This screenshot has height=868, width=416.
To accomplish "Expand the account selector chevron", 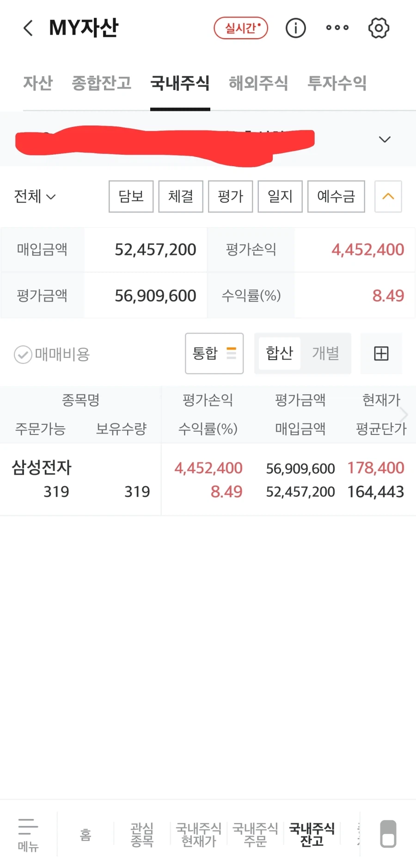I will click(x=385, y=139).
